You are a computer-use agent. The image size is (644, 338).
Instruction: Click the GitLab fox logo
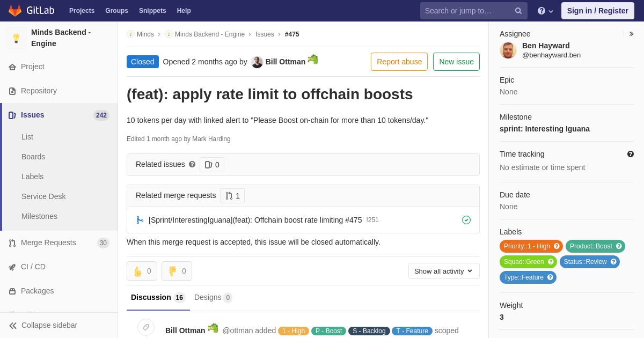[15, 11]
